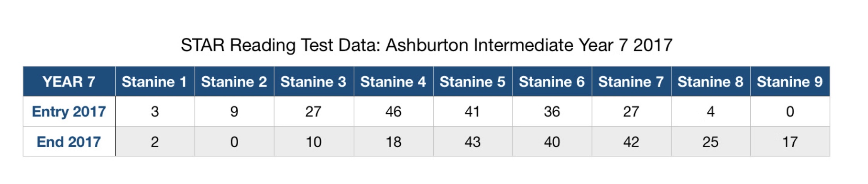This screenshot has height=184, width=868.
Task: Click End 2017 Stanine 9 cell showing 17
Action: click(789, 142)
